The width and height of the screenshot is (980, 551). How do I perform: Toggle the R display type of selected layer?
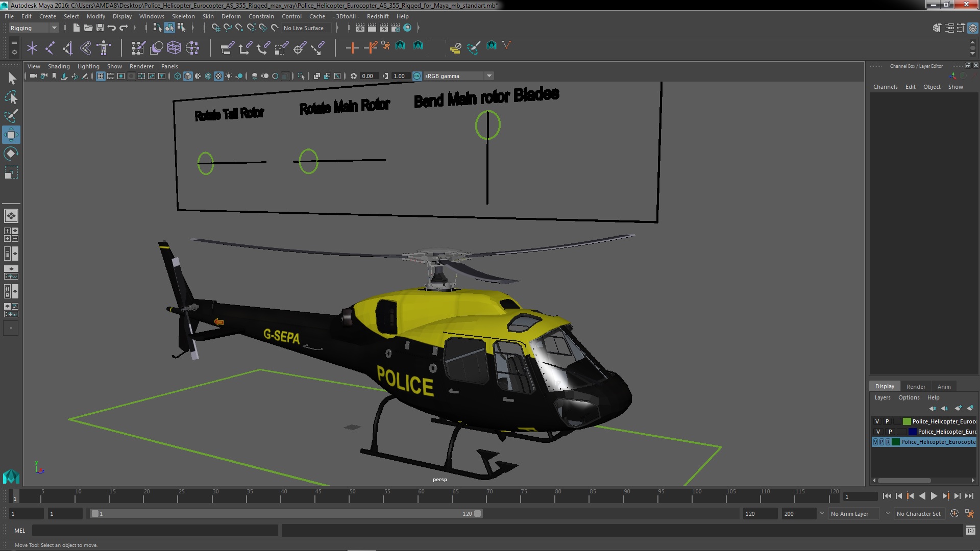pyautogui.click(x=888, y=442)
